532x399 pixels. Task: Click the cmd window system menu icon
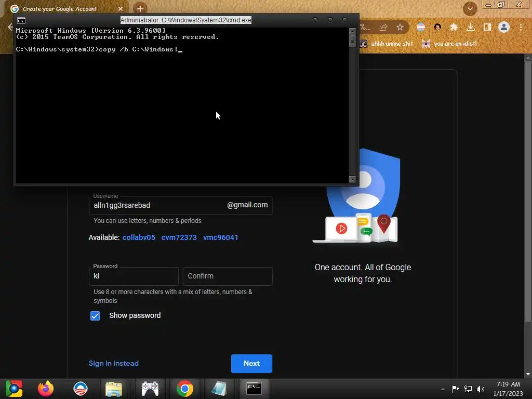tap(21, 20)
